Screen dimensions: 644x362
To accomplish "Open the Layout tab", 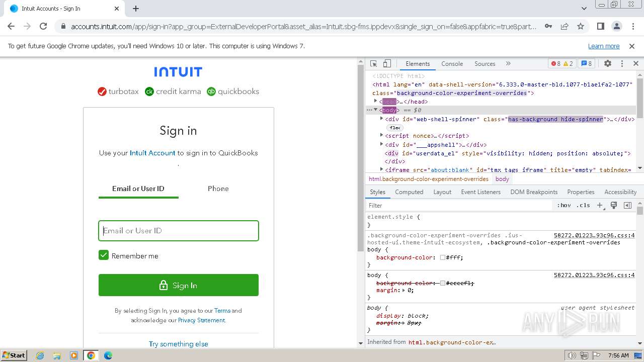I will tap(442, 192).
